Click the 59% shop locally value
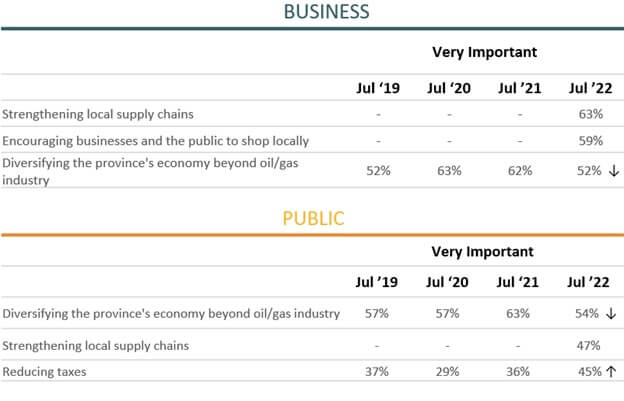Image resolution: width=624 pixels, height=401 pixels. point(591,141)
